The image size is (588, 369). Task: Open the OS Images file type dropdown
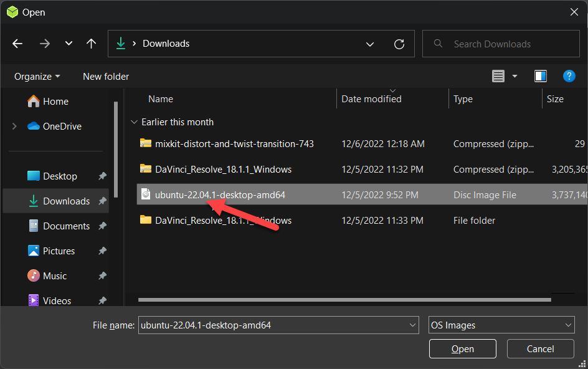pos(501,325)
